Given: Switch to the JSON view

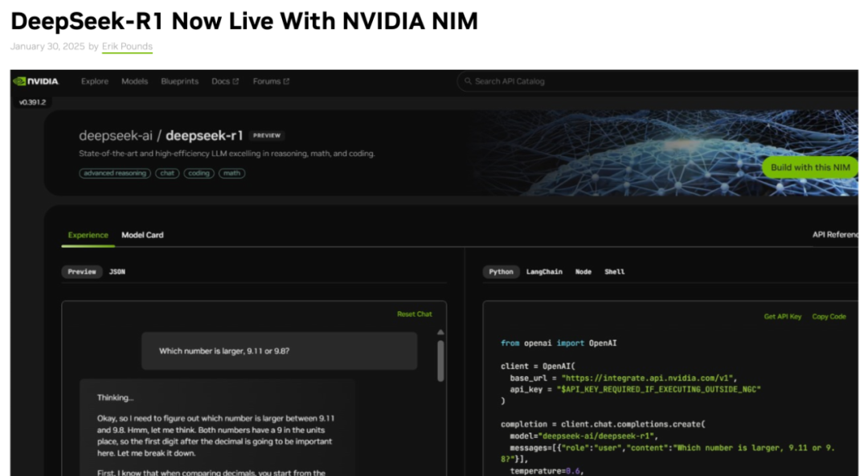Looking at the screenshot, I should tap(117, 272).
